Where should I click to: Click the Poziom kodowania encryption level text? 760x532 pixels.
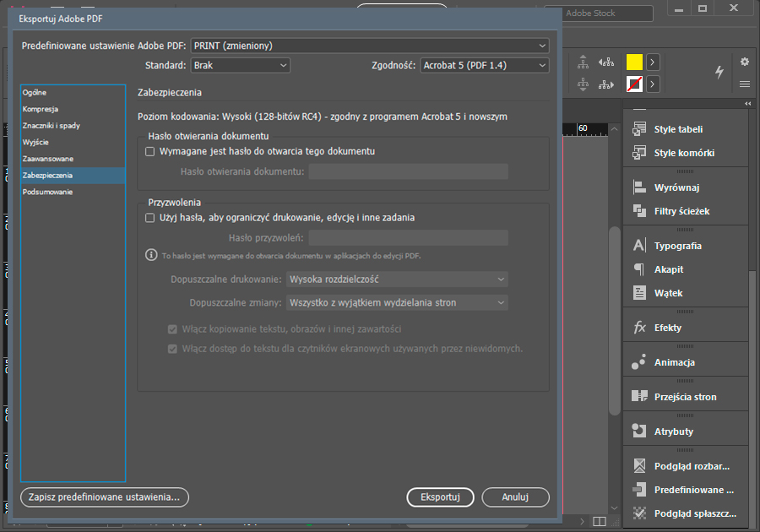pos(323,117)
